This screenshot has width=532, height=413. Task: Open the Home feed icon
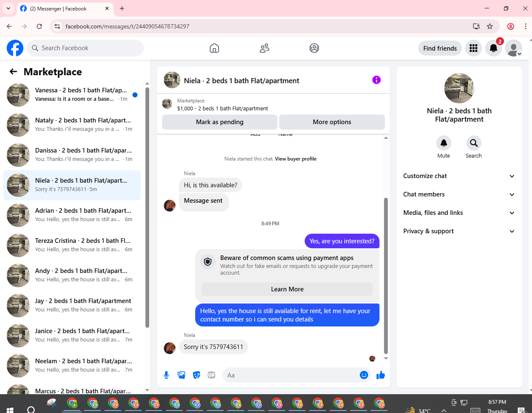pos(214,48)
